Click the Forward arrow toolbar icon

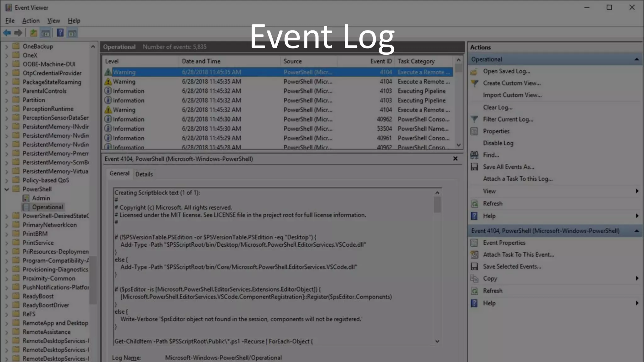point(19,33)
